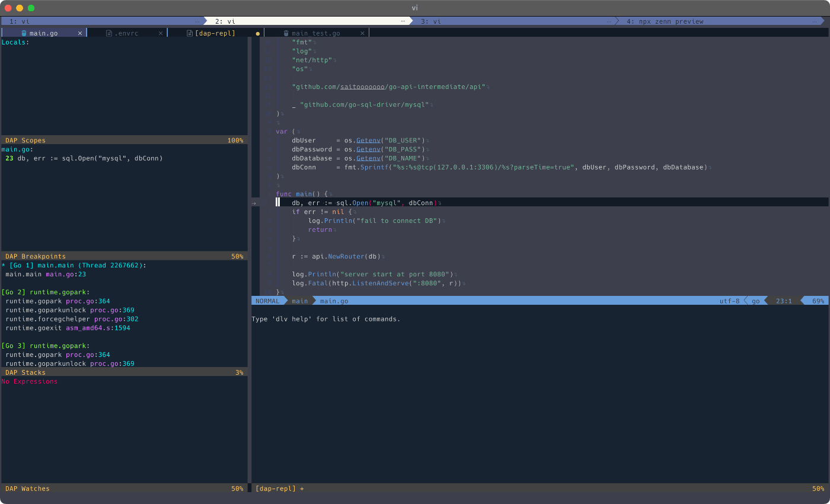The image size is (830, 504).
Task: Click the utf-8 encoding indicator
Action: [x=730, y=301]
